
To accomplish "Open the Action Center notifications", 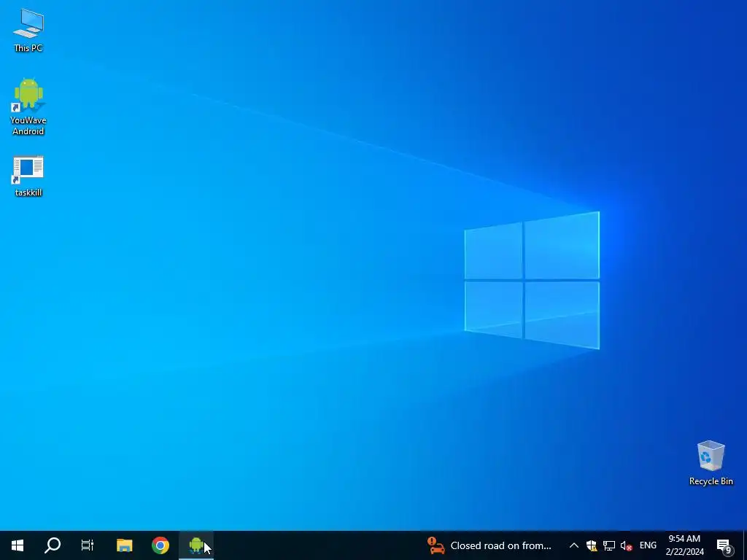I will point(724,545).
